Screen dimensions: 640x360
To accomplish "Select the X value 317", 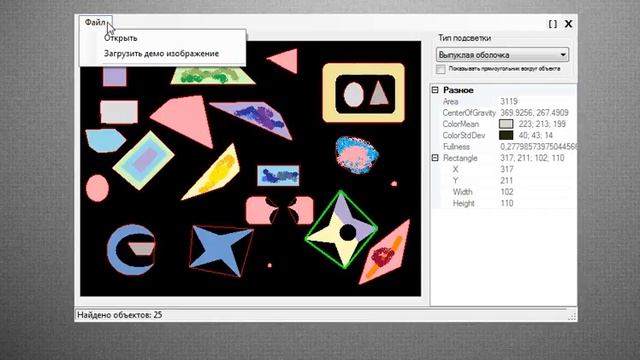I will (507, 169).
